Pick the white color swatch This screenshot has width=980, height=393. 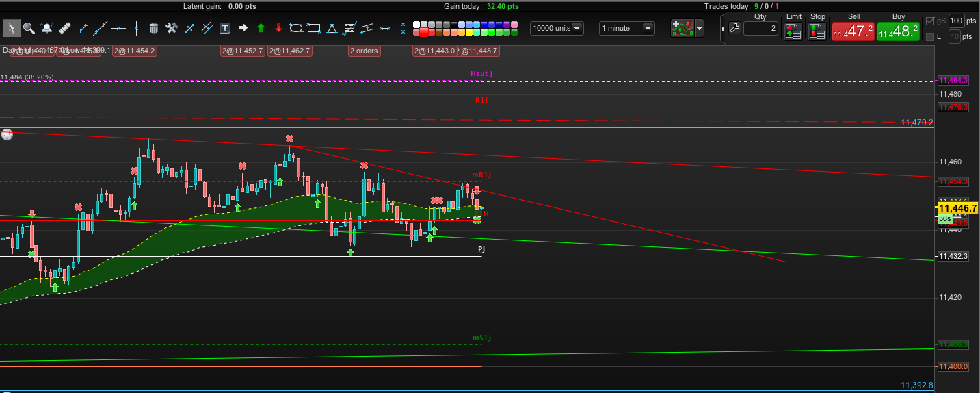pos(416,25)
